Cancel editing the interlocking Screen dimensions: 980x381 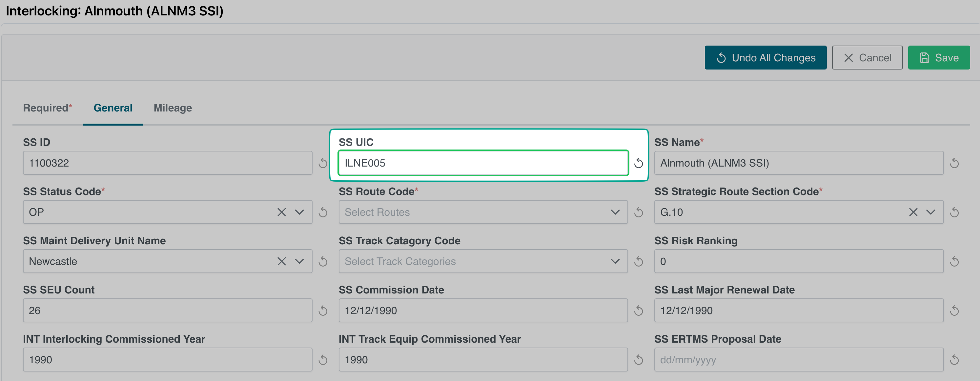point(867,58)
